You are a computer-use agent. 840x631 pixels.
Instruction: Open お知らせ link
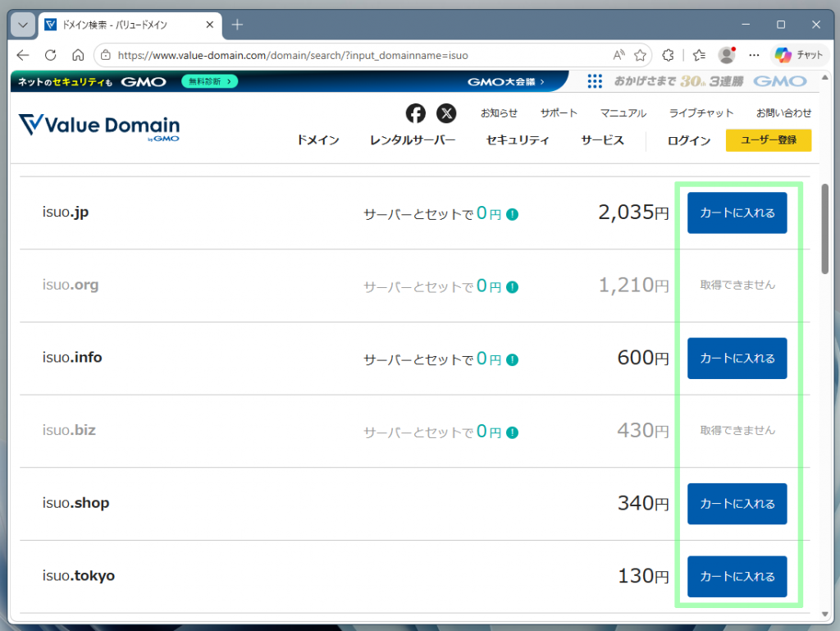click(x=499, y=113)
